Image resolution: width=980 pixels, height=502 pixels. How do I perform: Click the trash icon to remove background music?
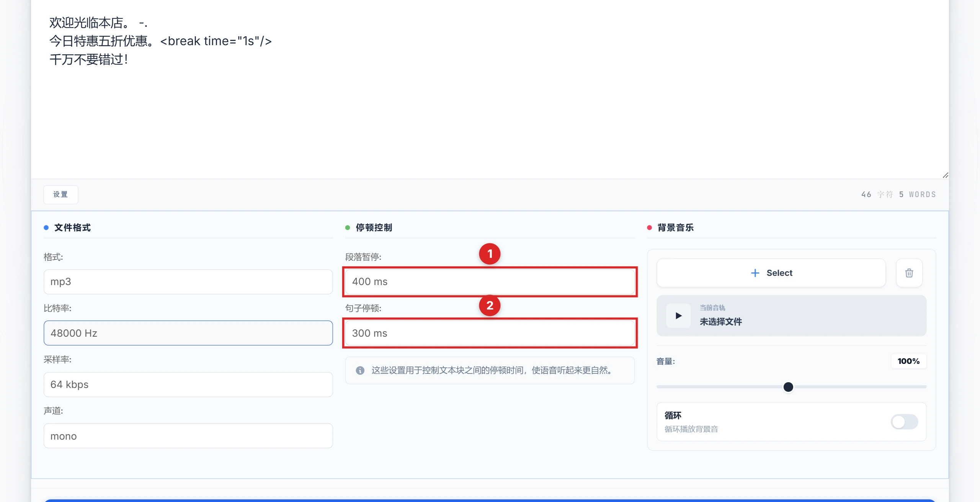(x=909, y=273)
